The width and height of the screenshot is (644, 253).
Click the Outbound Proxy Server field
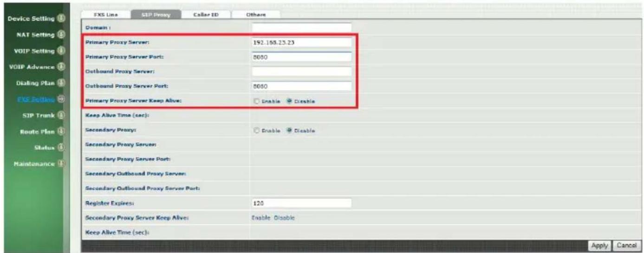click(x=301, y=71)
